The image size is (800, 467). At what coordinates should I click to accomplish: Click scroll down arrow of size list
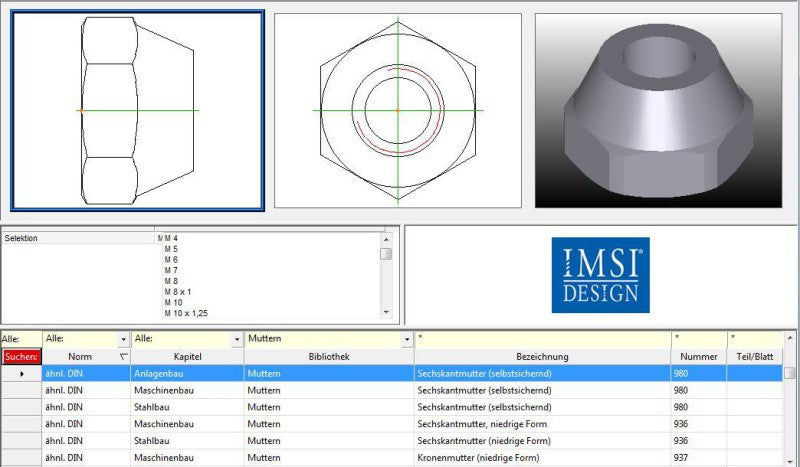point(386,312)
